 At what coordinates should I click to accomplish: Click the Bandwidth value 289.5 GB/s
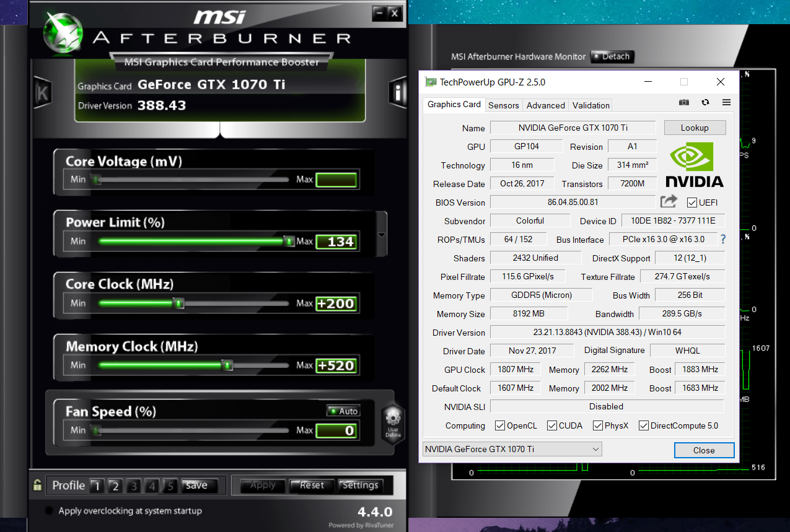pos(682,313)
